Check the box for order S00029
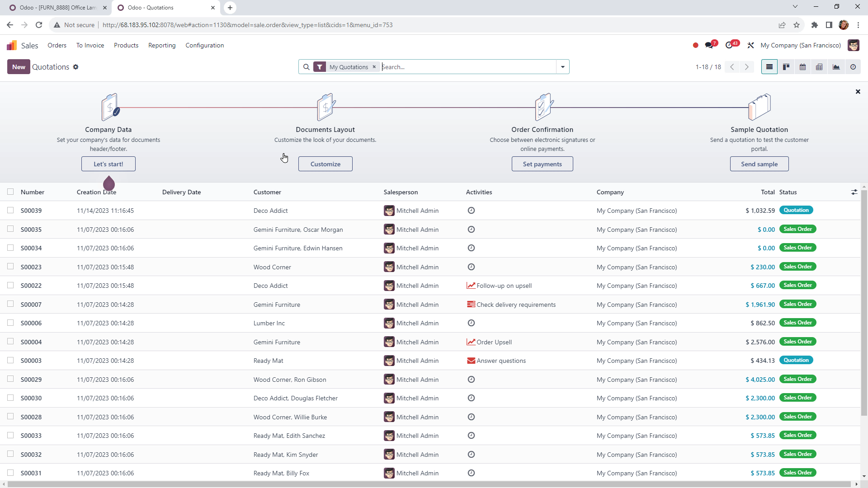 (x=10, y=379)
